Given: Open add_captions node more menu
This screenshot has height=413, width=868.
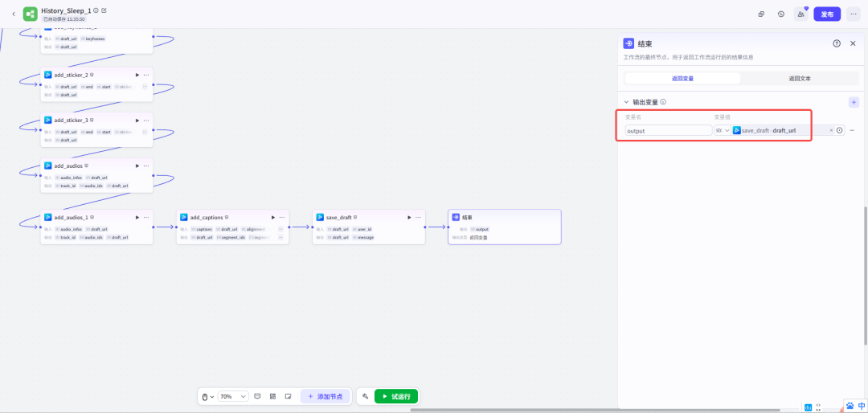Looking at the screenshot, I should click(x=282, y=218).
